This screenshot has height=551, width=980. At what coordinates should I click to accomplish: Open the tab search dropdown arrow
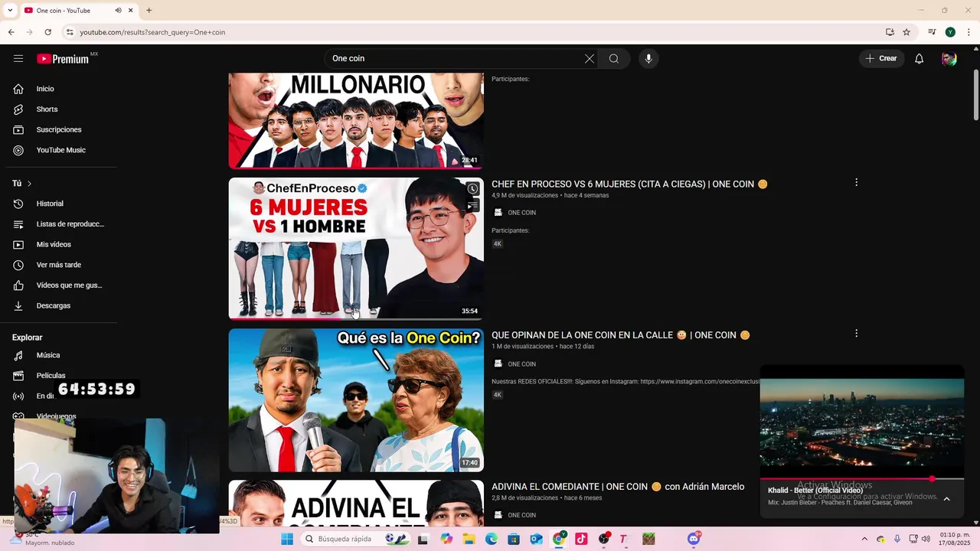[x=10, y=11]
